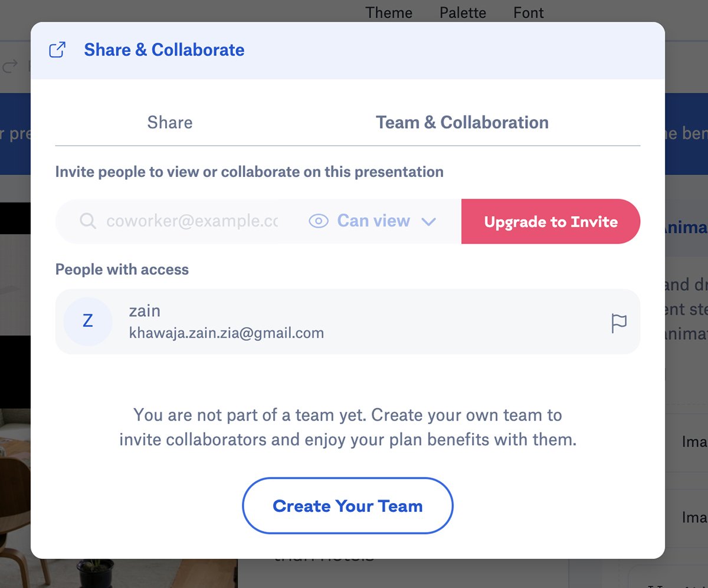Select the user name zain

tap(145, 311)
